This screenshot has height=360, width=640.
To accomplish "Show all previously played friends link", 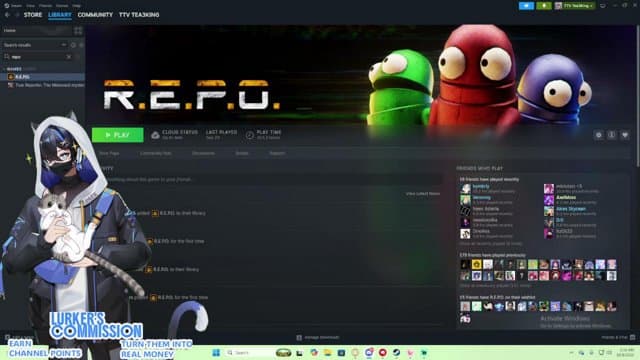I will point(496,286).
